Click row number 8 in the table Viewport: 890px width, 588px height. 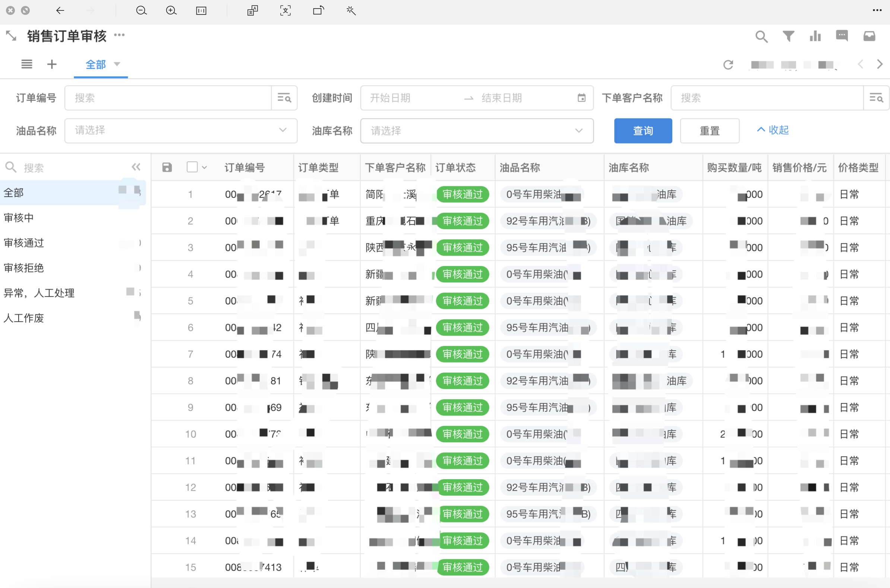pos(190,381)
